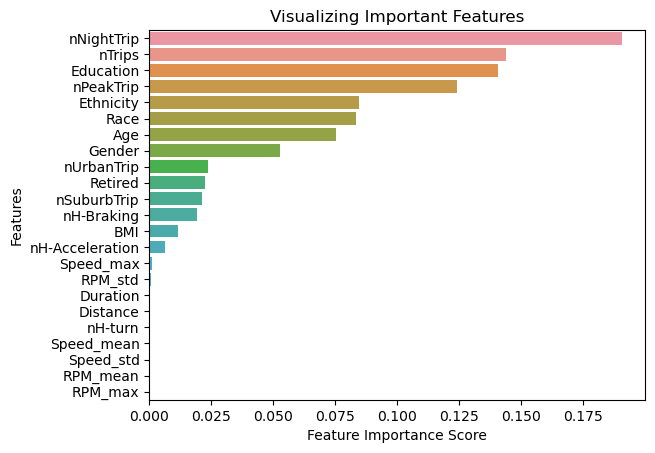Click the green Gender bar
Viewport: 655px width, 453px height.
pos(215,151)
